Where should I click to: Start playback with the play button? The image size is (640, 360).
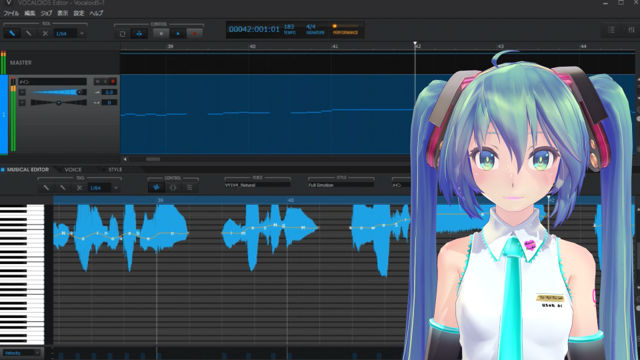(178, 33)
